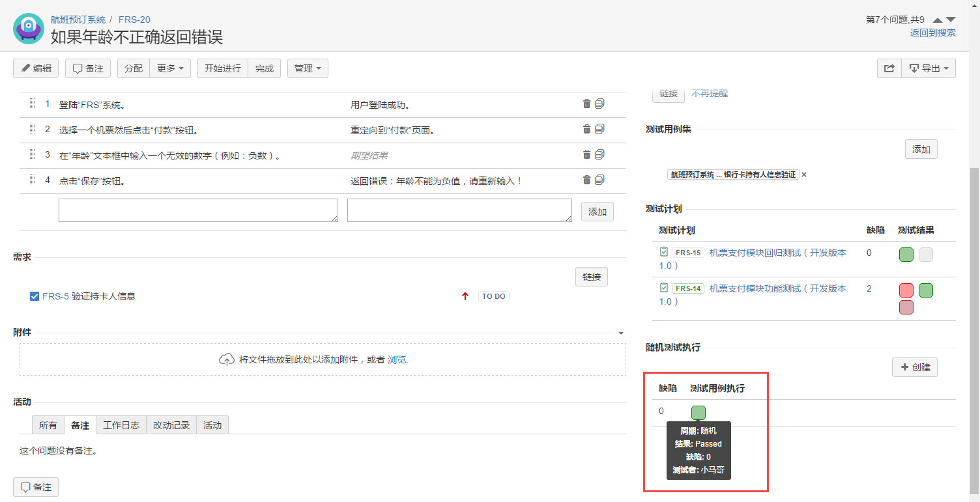Image resolution: width=980 pixels, height=502 pixels.
Task: Open the 活动 tab
Action: [x=212, y=425]
